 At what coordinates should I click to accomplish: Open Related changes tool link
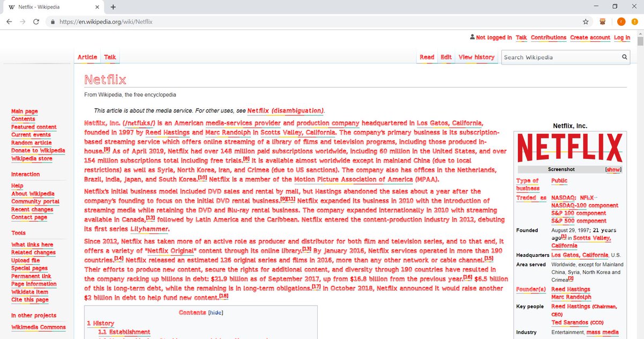[x=33, y=253]
